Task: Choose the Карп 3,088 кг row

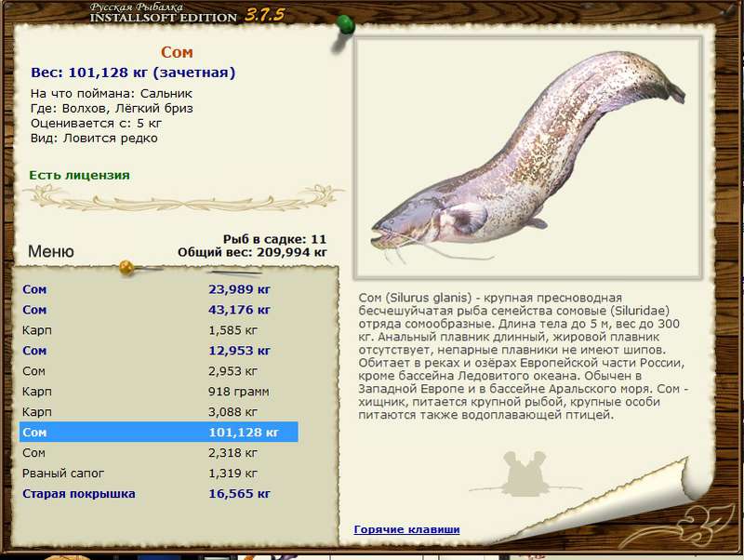Action: 158,412
